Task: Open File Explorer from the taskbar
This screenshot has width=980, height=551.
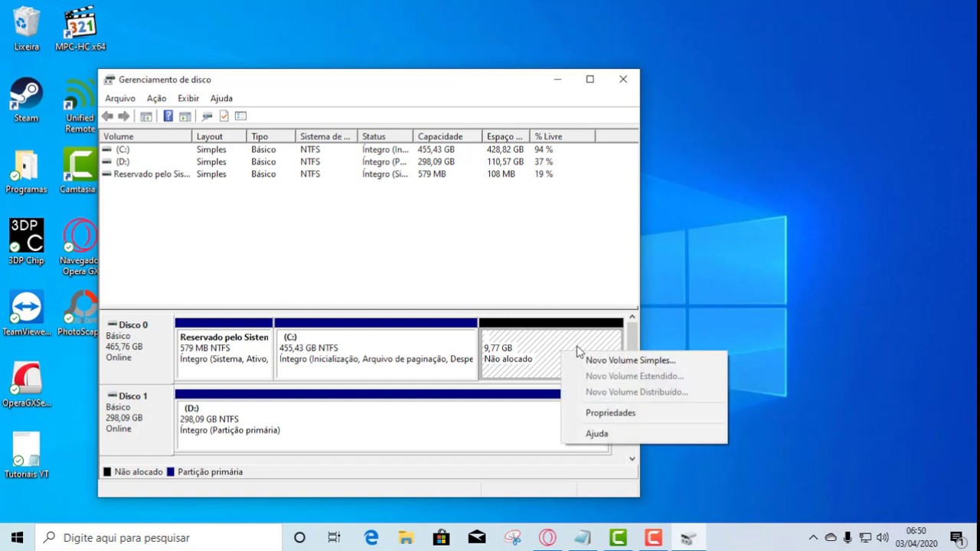Action: pos(406,538)
